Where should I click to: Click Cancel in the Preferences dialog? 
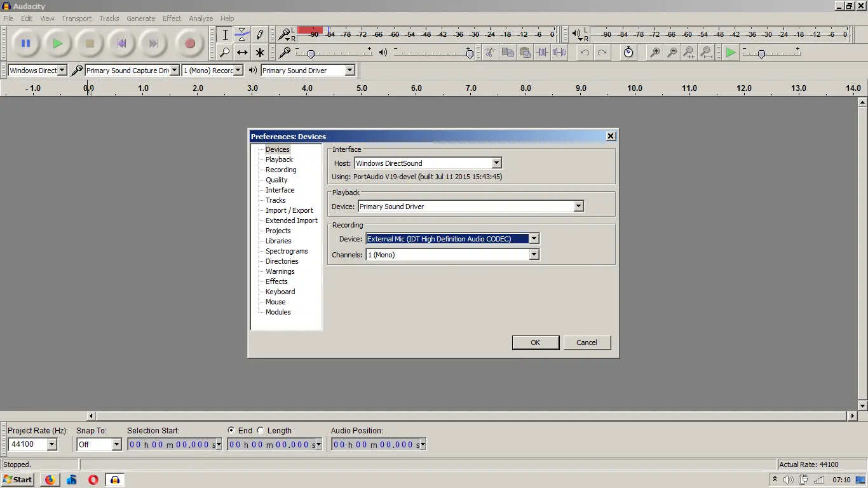click(587, 342)
